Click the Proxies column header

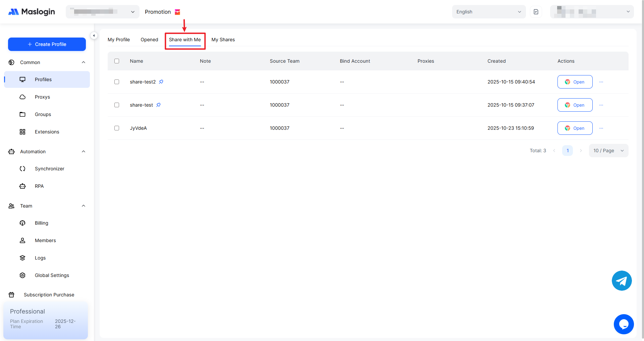pyautogui.click(x=426, y=61)
